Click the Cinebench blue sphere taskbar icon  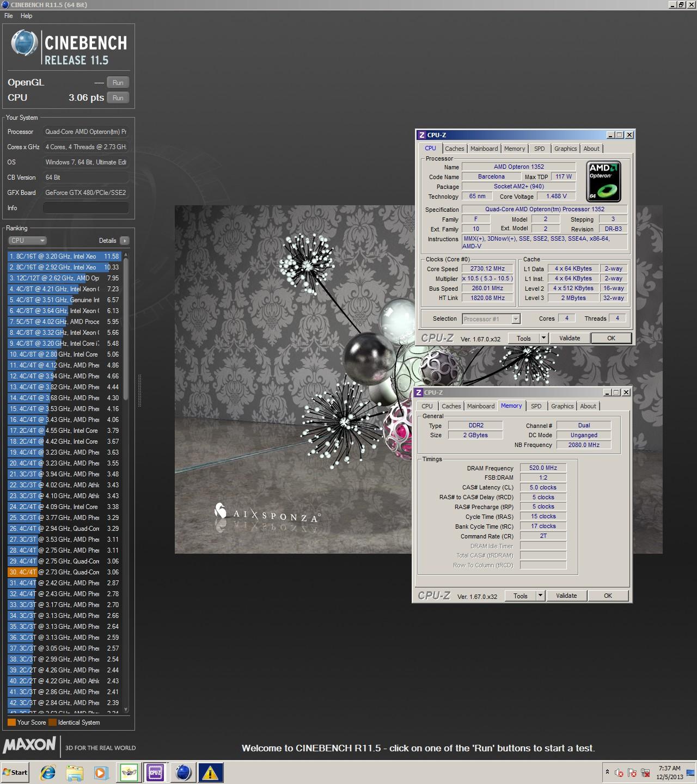click(x=184, y=772)
